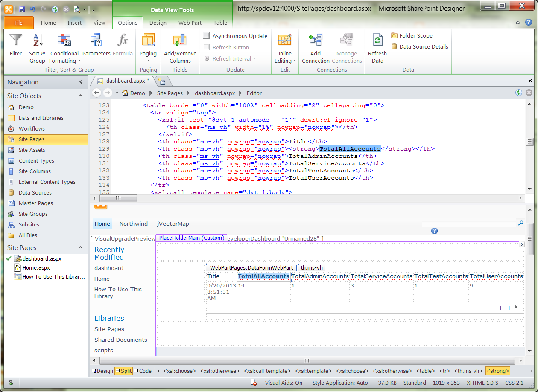Click the Demo home icon in the breadcrumb
The width and height of the screenshot is (538, 392).
point(125,93)
